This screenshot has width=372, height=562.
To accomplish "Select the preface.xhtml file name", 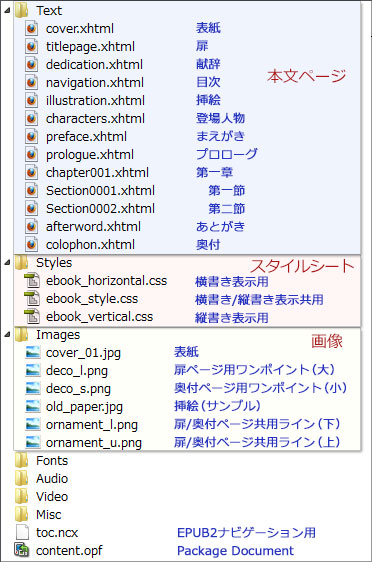I will (86, 137).
